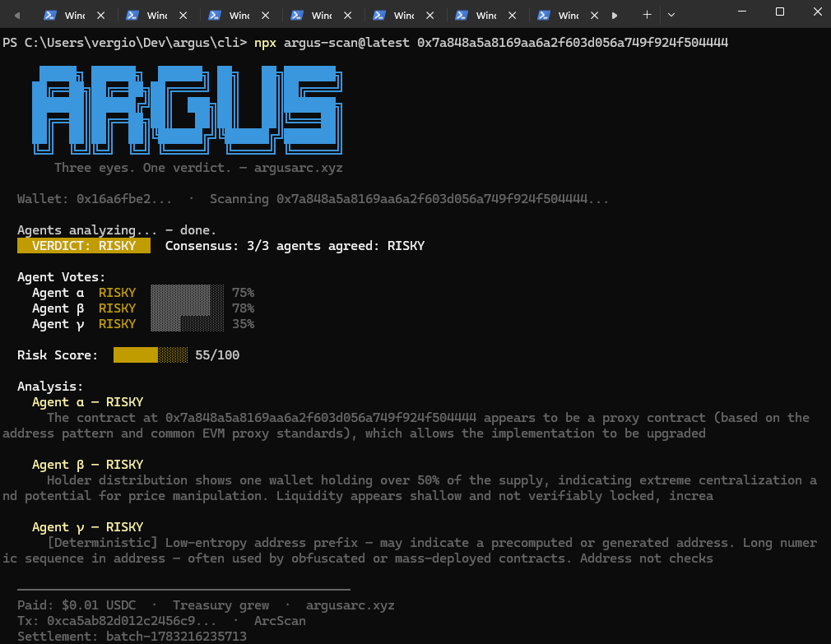Screen dimensions: 831x644
Task: Click the contract address in Agent α analysis
Action: point(321,418)
